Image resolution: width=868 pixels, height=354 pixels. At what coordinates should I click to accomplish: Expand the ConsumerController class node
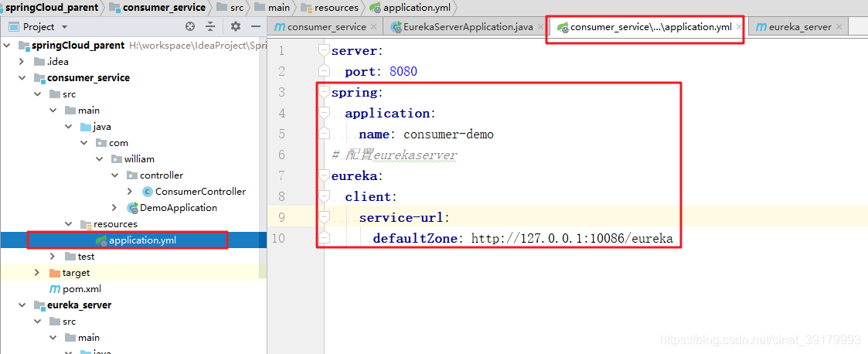pos(130,192)
